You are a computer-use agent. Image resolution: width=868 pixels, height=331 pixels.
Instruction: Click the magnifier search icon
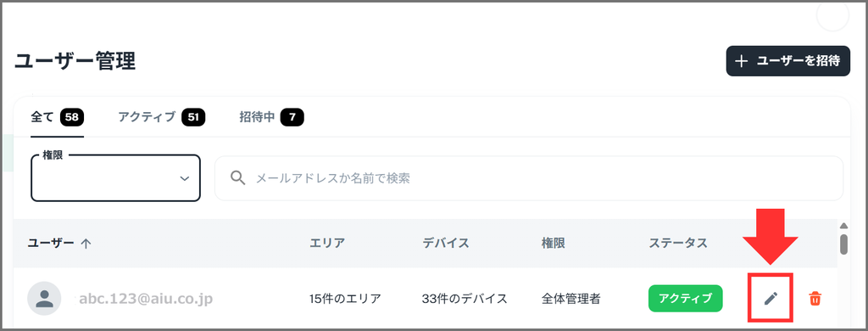[x=238, y=178]
